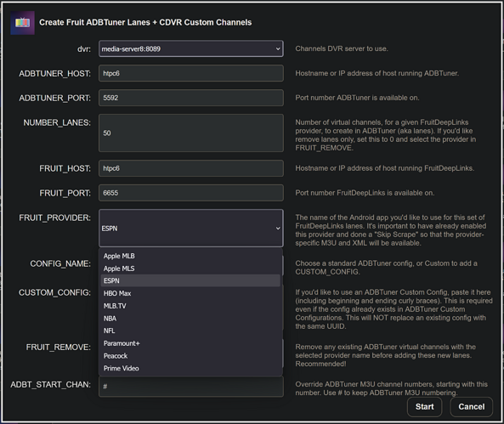504x424 pixels.
Task: Choose Apple MLS provider option
Action: tap(190, 269)
